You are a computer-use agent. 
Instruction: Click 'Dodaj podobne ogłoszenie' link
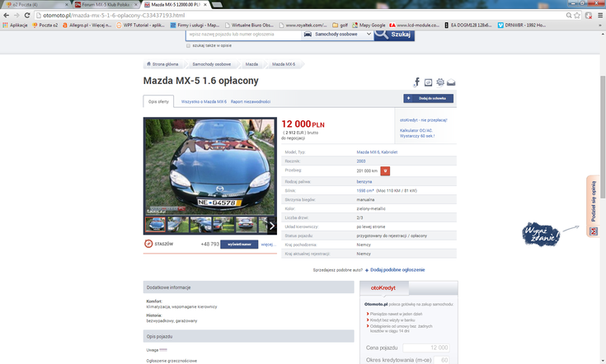397,270
